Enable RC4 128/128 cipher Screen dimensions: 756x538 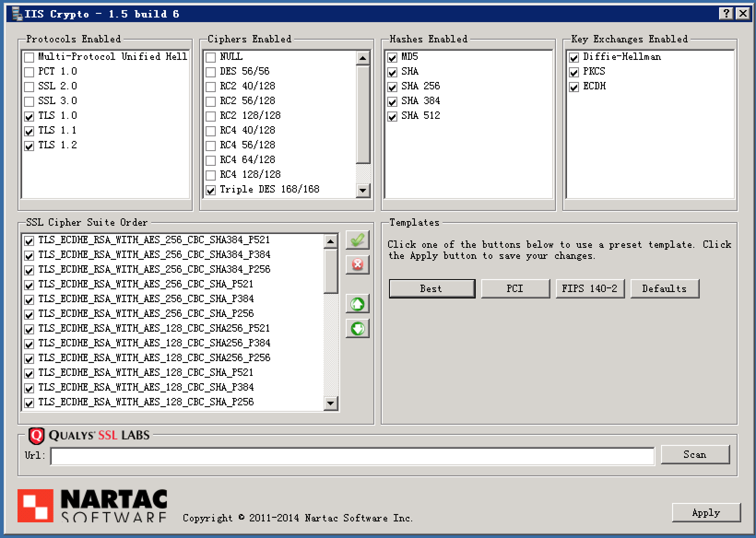click(211, 175)
